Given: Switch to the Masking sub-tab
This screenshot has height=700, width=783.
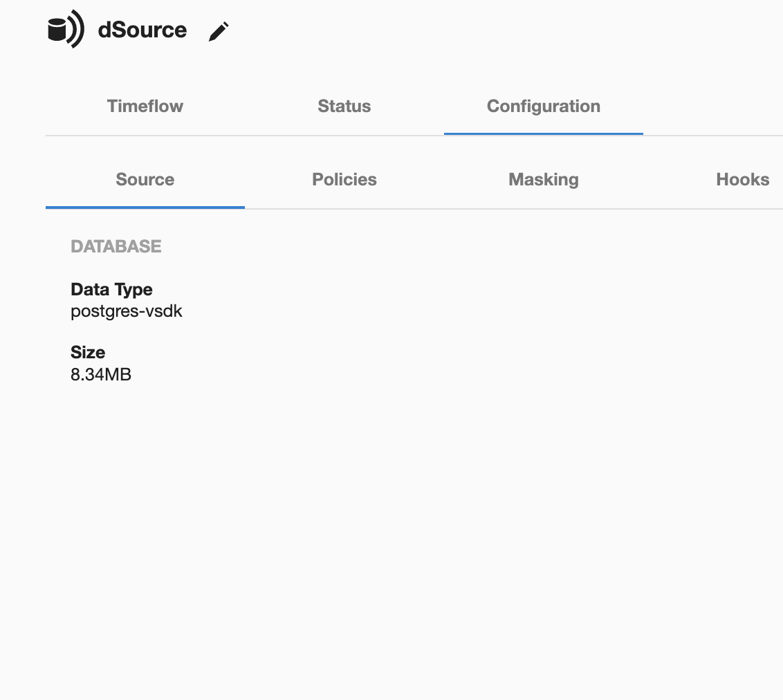Looking at the screenshot, I should [x=543, y=180].
